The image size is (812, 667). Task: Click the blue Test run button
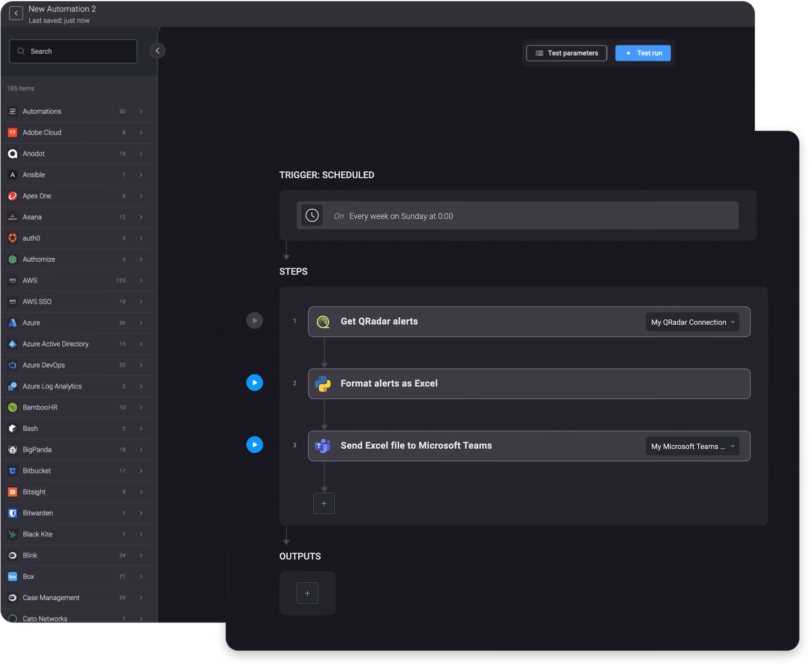pos(643,53)
